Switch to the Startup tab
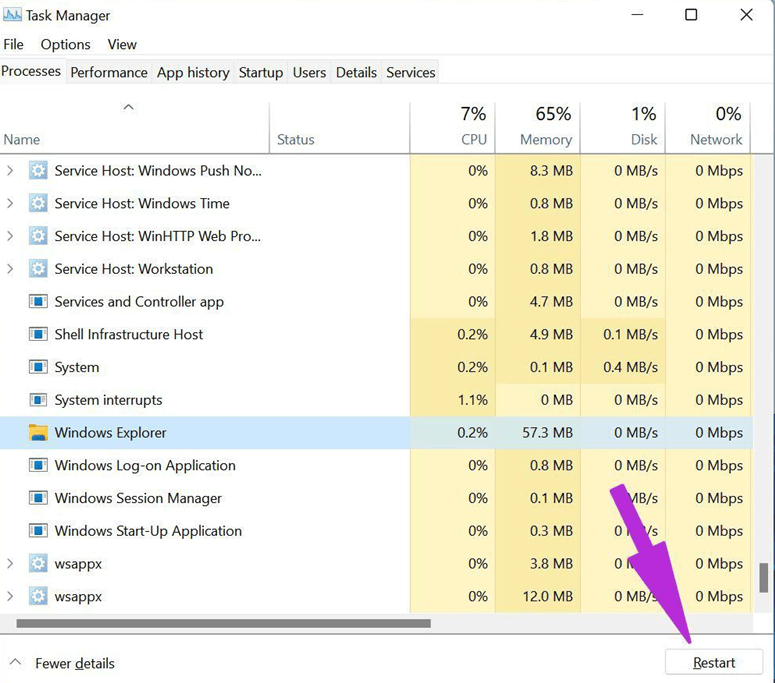This screenshot has width=775, height=683. tap(261, 73)
